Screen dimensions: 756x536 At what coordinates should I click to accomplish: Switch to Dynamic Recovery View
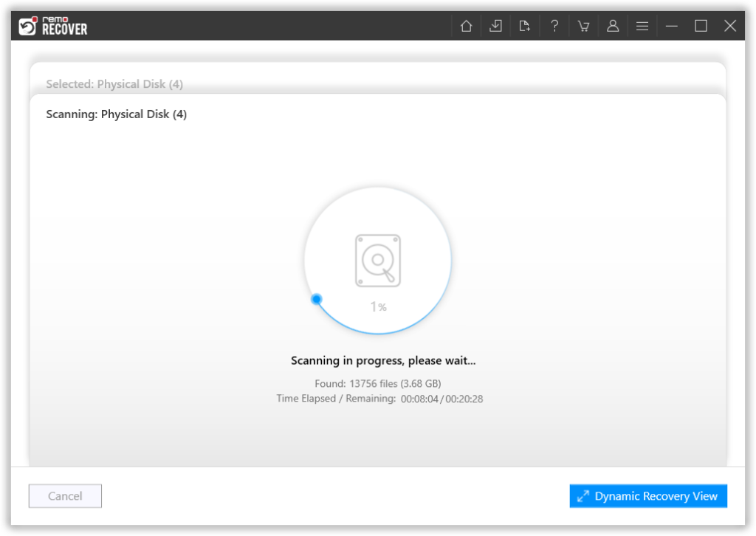(x=647, y=495)
